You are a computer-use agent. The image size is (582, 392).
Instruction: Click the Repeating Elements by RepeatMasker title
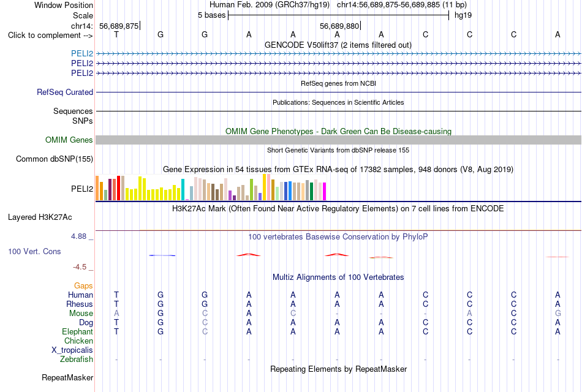click(x=338, y=369)
